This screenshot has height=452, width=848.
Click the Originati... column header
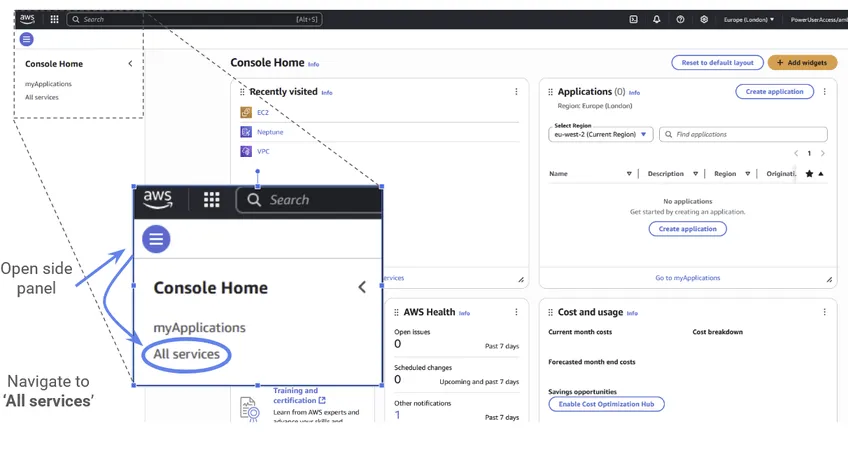click(781, 174)
